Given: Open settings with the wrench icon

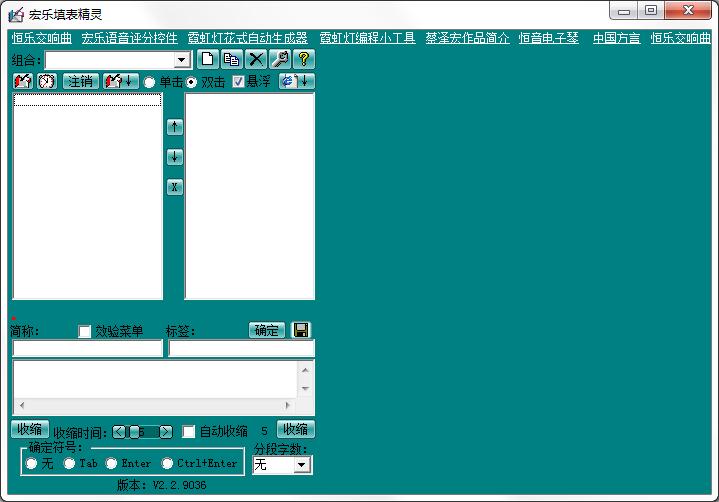Looking at the screenshot, I should [280, 59].
